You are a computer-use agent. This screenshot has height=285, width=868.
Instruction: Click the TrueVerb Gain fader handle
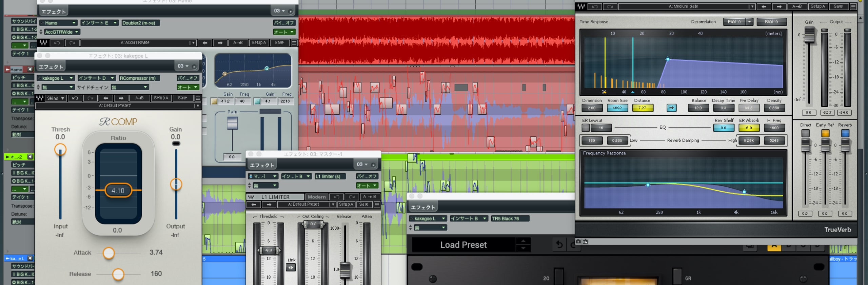point(809,35)
